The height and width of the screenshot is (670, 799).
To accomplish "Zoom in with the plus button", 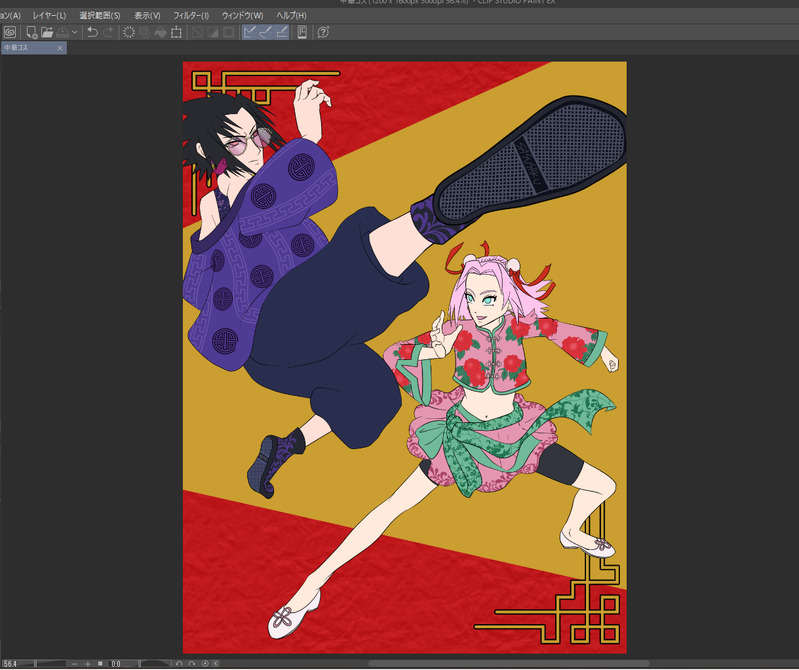I will coord(88,664).
